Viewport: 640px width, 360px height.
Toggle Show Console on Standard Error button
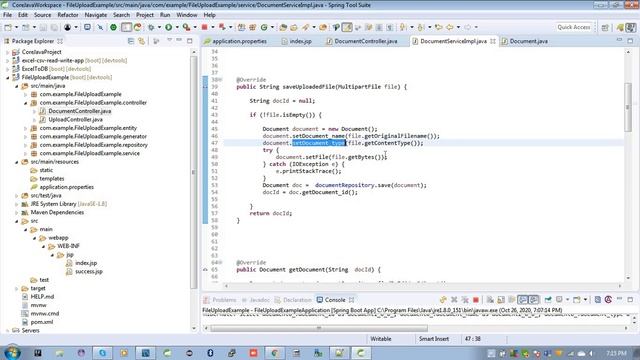[533, 300]
